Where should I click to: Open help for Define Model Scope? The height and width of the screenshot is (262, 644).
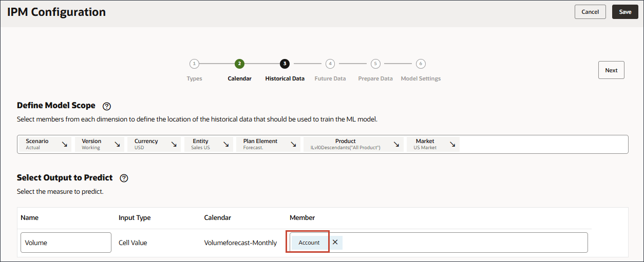(x=107, y=106)
